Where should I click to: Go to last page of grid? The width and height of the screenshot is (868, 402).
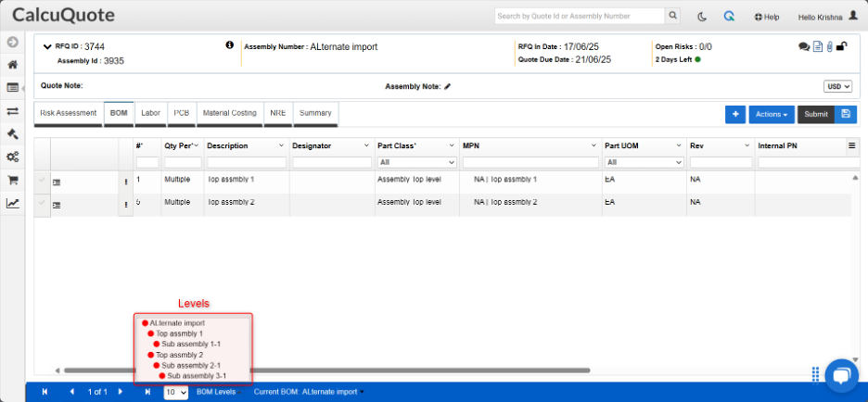147,392
